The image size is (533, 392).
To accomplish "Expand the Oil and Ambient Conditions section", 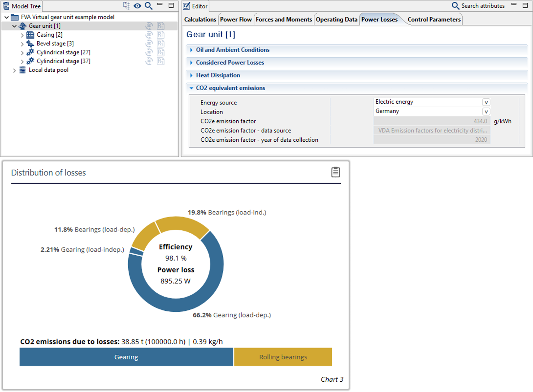I will click(x=192, y=50).
